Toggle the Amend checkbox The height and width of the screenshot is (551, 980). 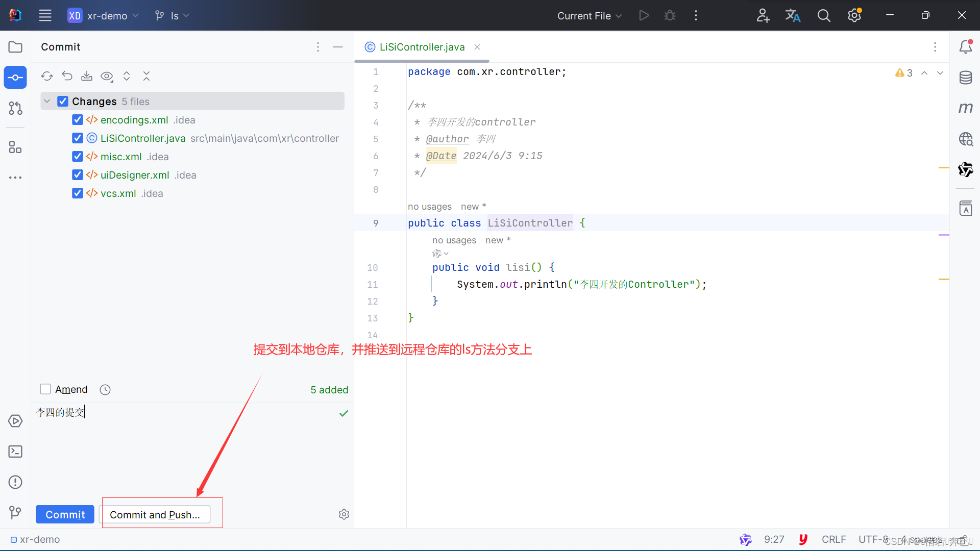(45, 389)
